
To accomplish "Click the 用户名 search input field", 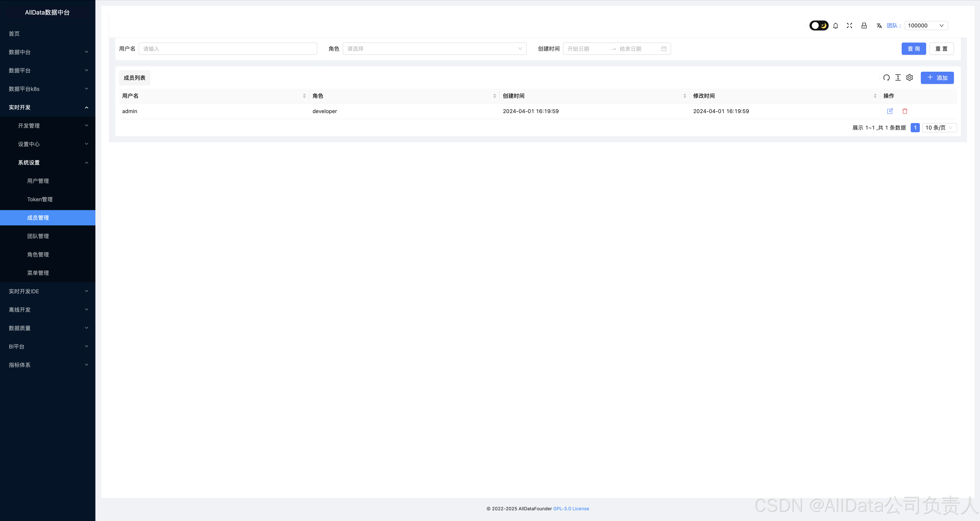I will [228, 49].
